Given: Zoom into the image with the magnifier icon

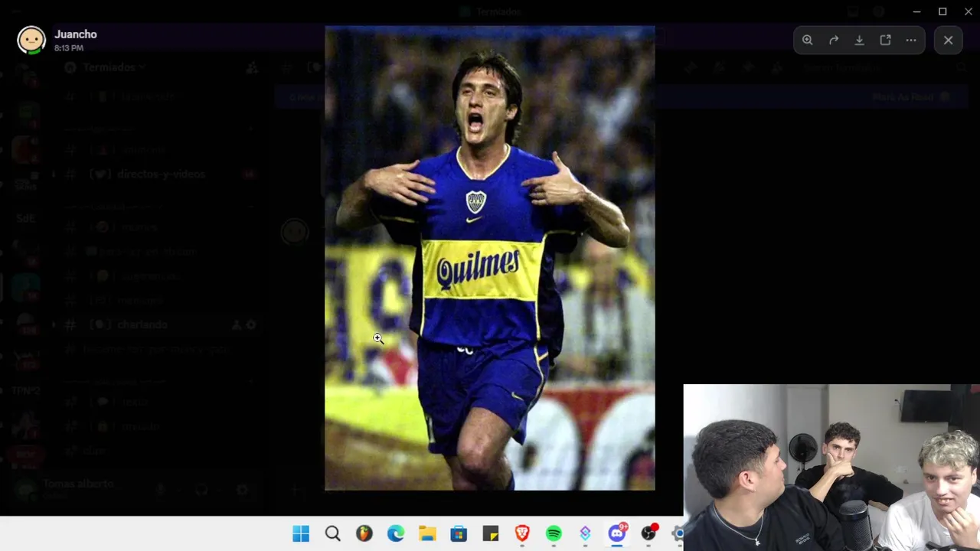Looking at the screenshot, I should pyautogui.click(x=808, y=40).
